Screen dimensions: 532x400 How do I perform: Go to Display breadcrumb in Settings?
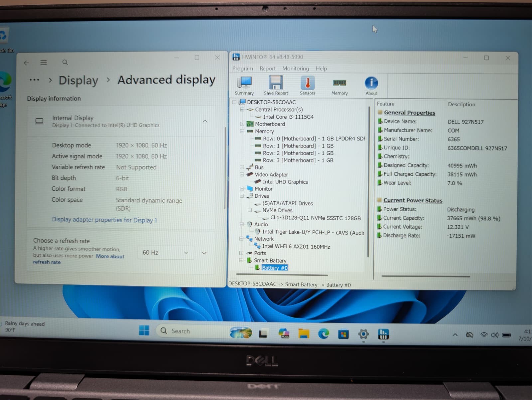[78, 80]
